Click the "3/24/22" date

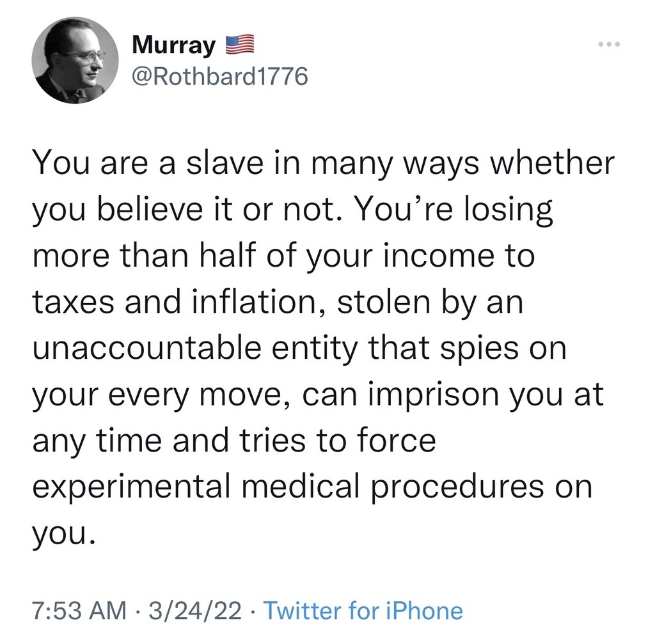(x=193, y=610)
